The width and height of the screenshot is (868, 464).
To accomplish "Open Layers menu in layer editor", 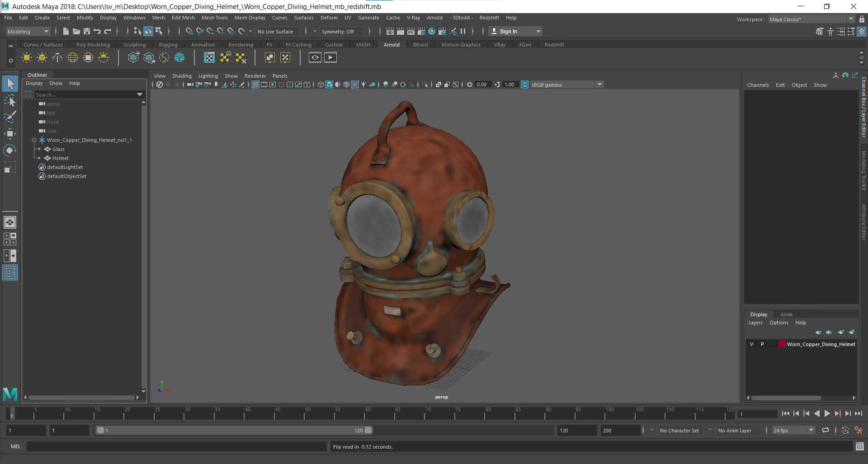I will click(755, 323).
